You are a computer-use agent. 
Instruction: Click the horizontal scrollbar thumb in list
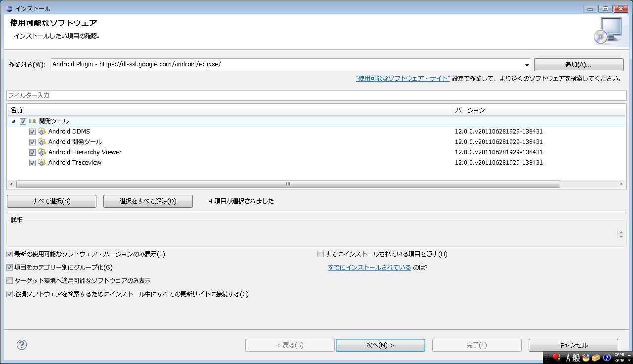(x=288, y=184)
